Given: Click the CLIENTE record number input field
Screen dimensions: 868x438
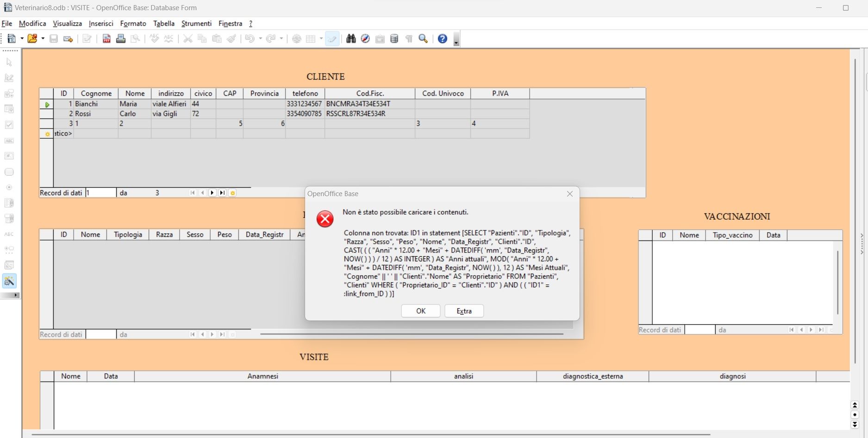Looking at the screenshot, I should pos(100,193).
